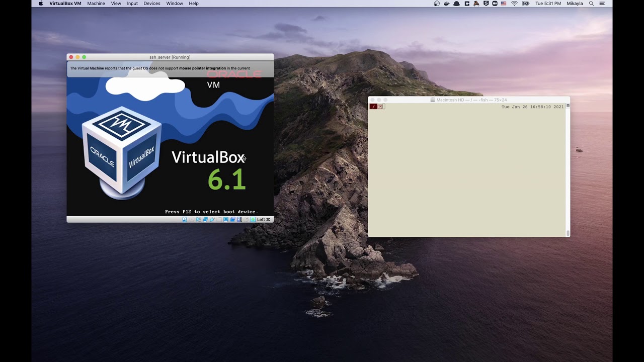Click the globe icon at menu bar left of Docker
This screenshot has height=362, width=644.
[x=437, y=4]
